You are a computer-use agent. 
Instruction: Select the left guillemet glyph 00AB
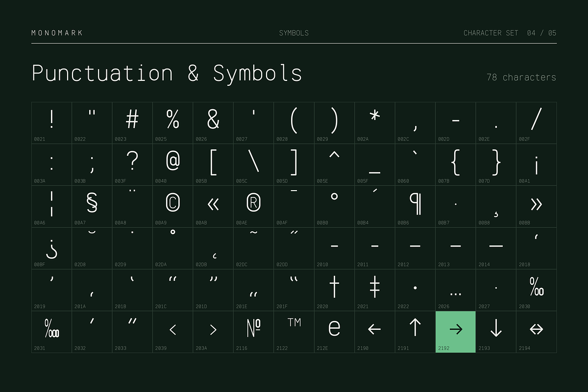pyautogui.click(x=213, y=206)
